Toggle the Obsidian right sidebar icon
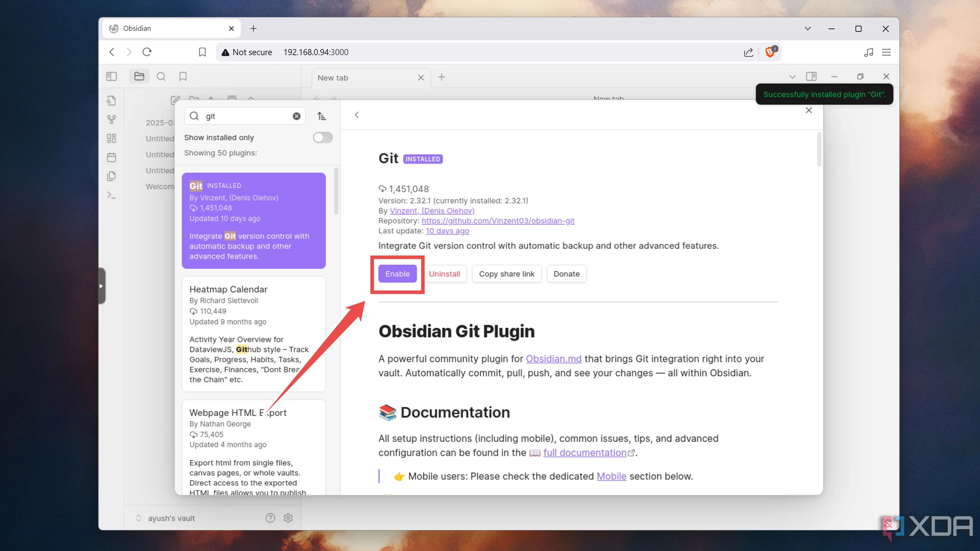This screenshot has width=980, height=551. pos(812,77)
